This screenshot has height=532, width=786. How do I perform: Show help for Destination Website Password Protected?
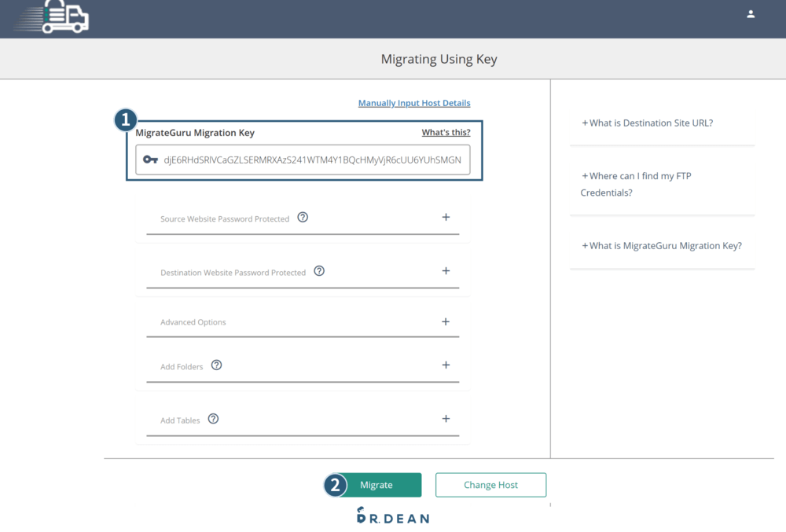click(x=319, y=271)
